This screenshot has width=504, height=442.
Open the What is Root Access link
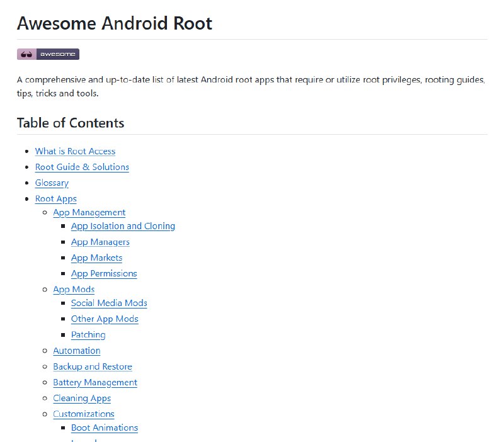pos(75,151)
